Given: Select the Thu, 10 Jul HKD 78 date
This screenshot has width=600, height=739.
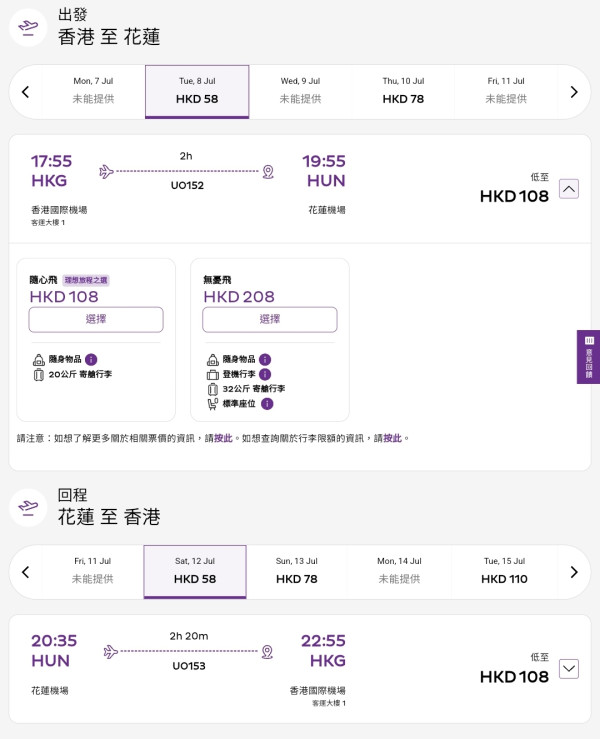Looking at the screenshot, I should [403, 91].
